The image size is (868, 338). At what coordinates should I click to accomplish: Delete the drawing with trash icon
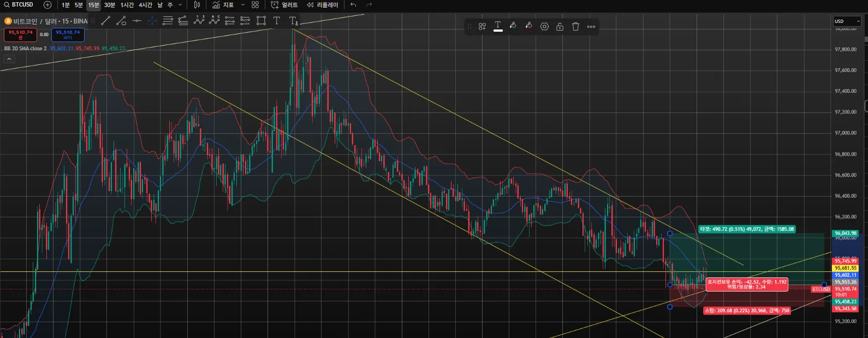(x=575, y=26)
